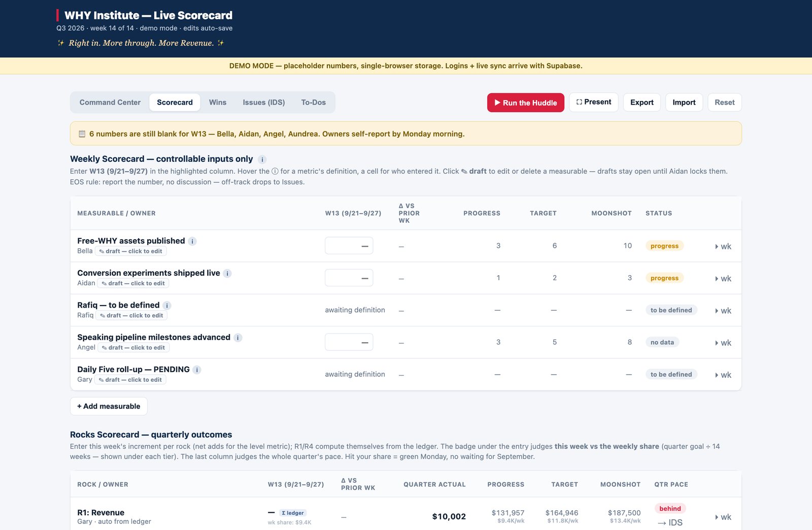This screenshot has height=530, width=812.
Task: Select the Scorecard tab
Action: point(175,103)
